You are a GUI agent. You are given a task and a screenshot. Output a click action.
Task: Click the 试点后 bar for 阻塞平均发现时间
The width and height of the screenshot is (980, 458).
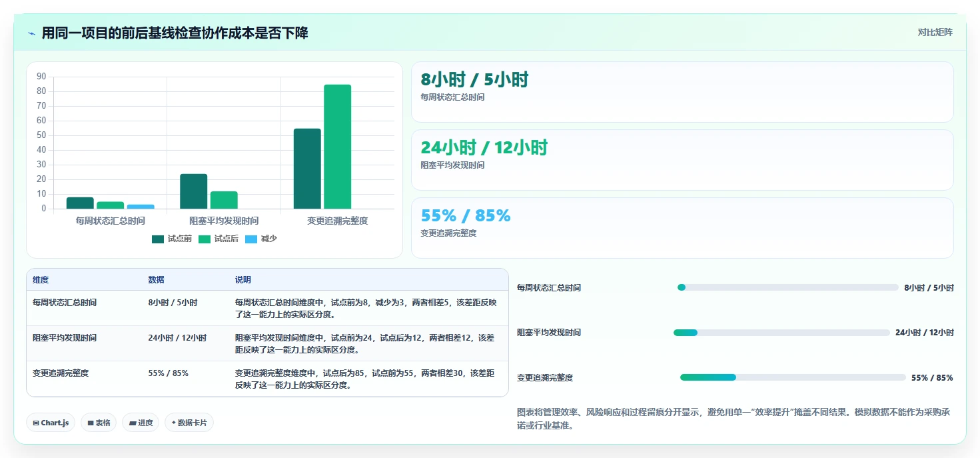(224, 200)
